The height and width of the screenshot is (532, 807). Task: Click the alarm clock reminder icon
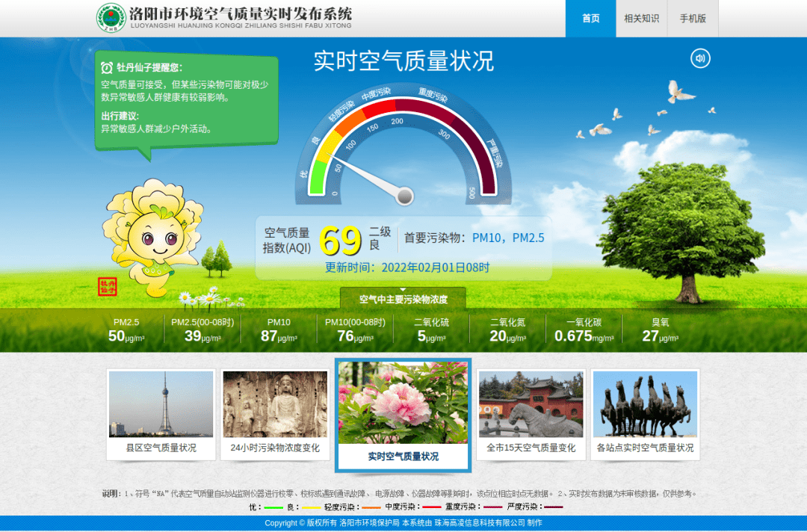point(107,67)
